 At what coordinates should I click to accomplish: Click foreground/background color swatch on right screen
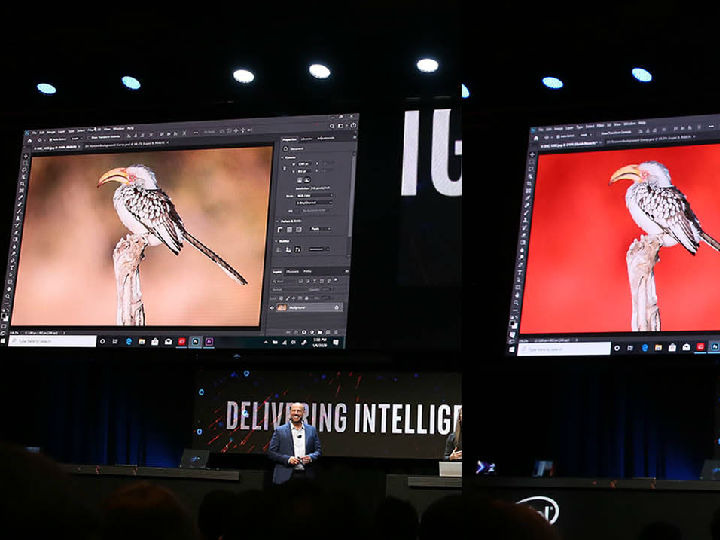[513, 325]
